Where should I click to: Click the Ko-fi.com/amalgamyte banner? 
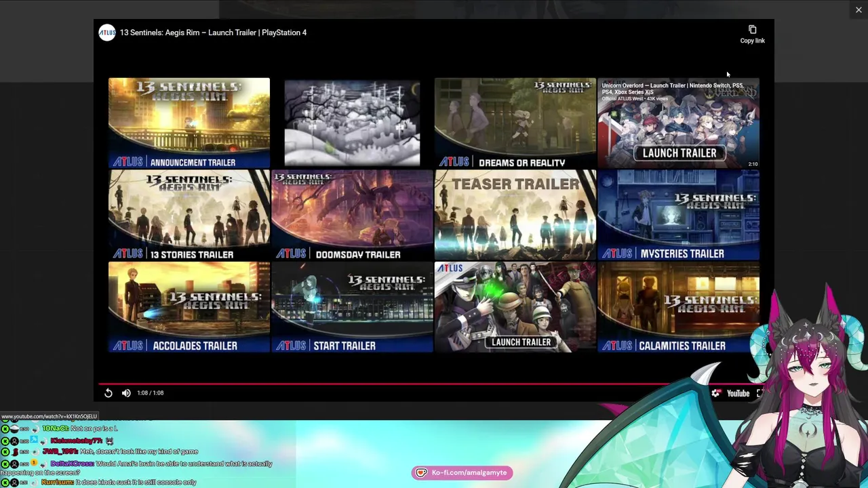click(x=462, y=472)
